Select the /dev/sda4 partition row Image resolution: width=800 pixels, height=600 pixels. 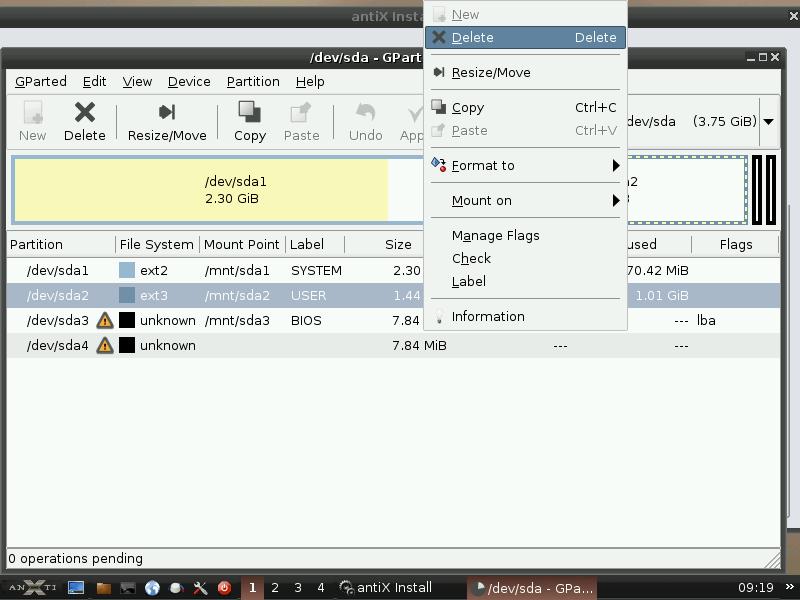click(393, 345)
